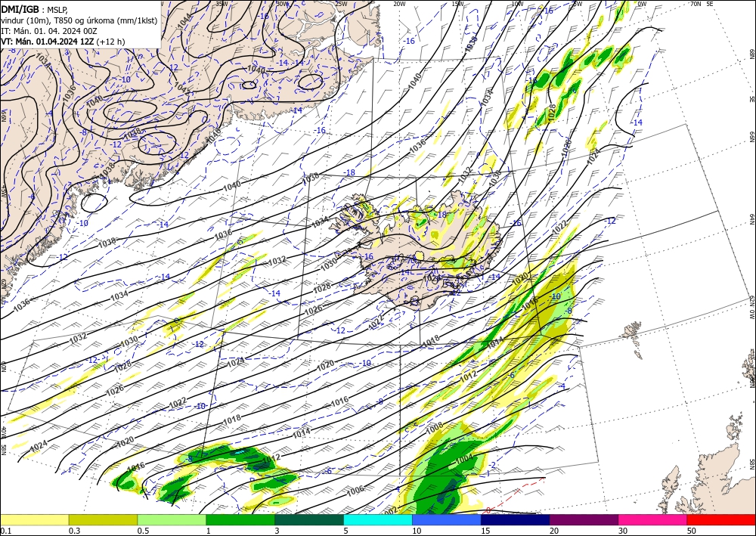Click the blue 10 mm legend swatch
The height and width of the screenshot is (536, 756).
[x=447, y=519]
